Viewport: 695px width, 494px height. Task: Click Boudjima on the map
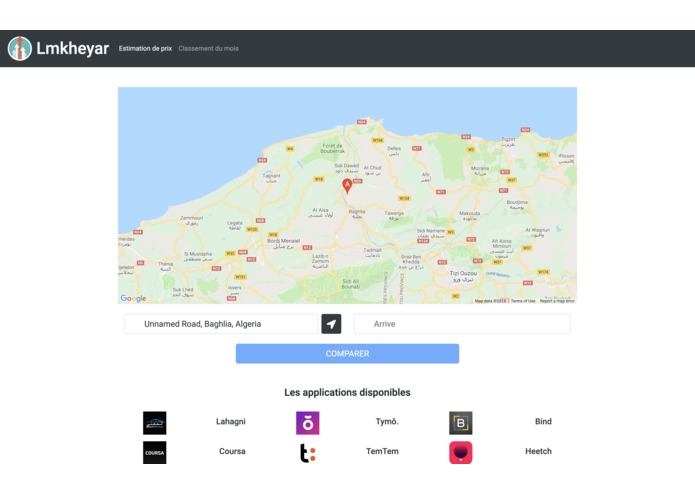517,204
